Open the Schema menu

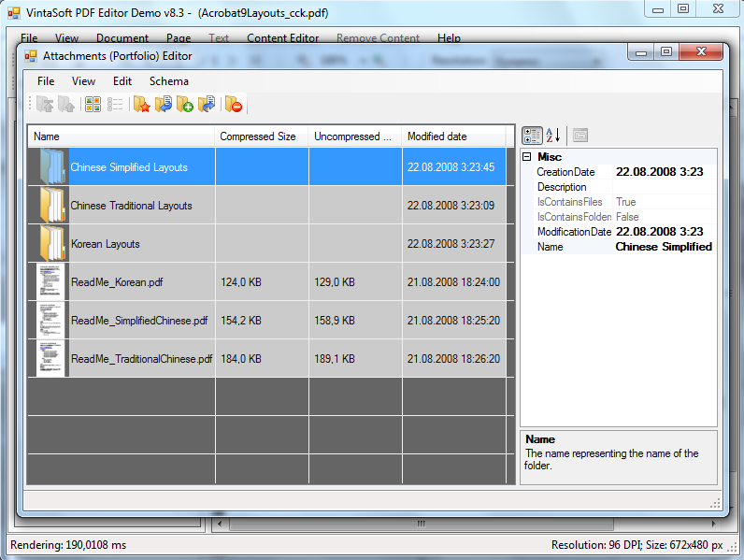(169, 81)
